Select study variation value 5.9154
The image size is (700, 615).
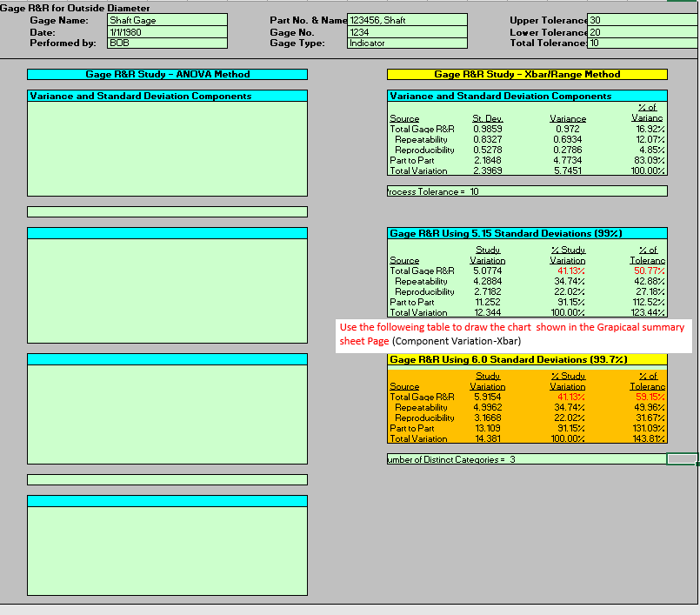pyautogui.click(x=488, y=397)
